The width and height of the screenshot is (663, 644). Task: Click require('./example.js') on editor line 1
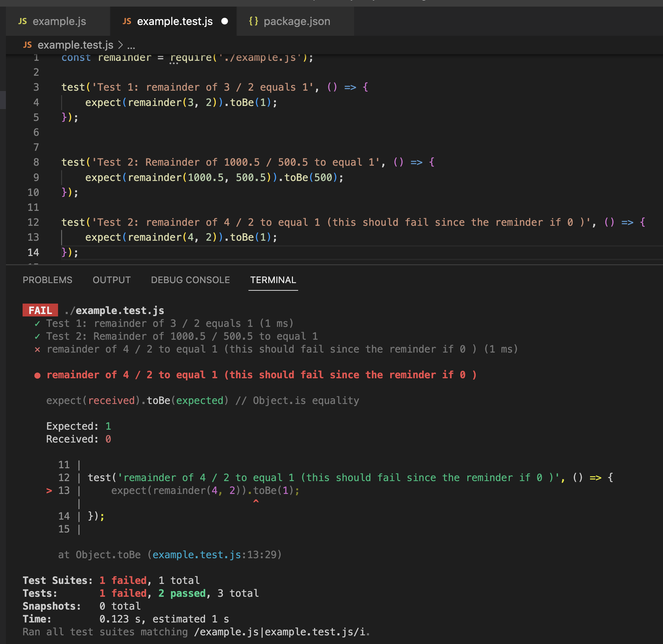[242, 57]
